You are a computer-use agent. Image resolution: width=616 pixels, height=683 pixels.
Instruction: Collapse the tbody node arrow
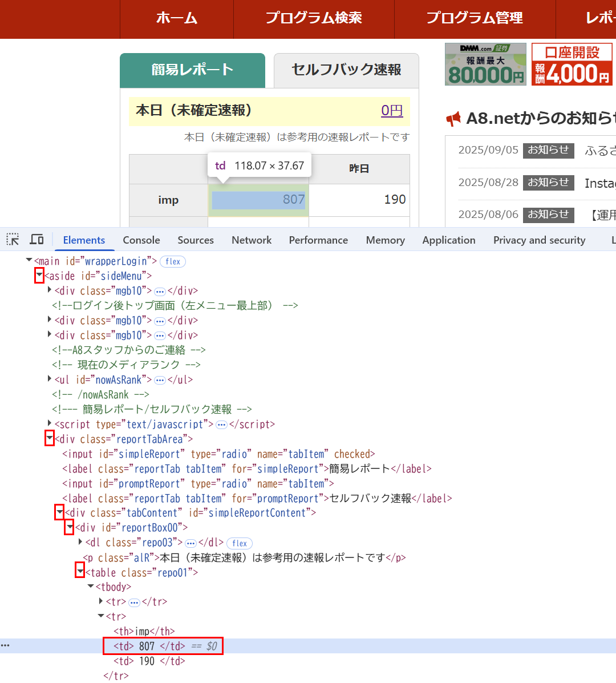pos(91,587)
